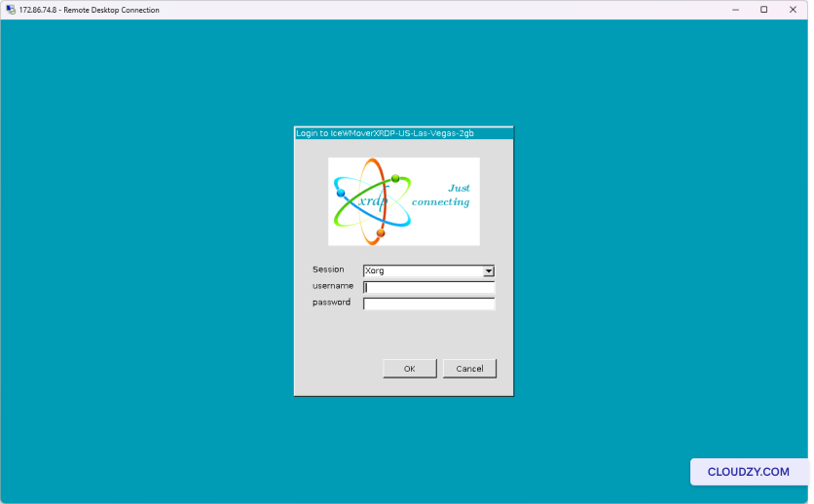The width and height of the screenshot is (814, 504).
Task: Select the Xorg session combo box
Action: click(428, 271)
